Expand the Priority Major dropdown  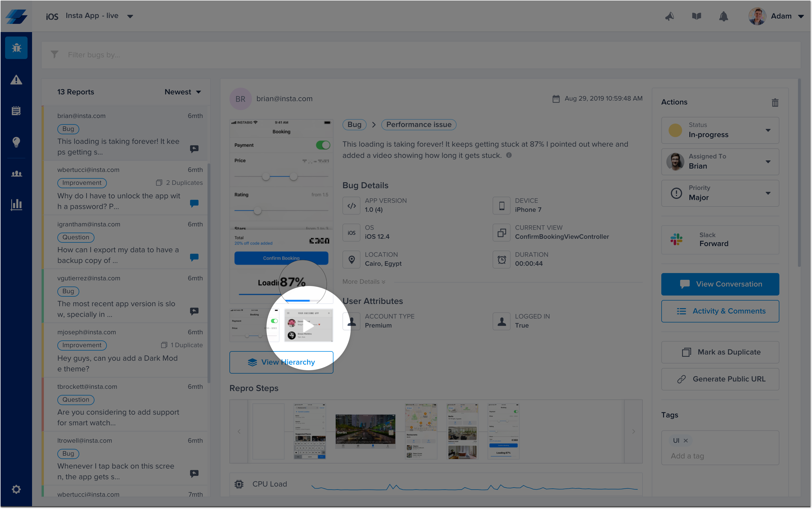pyautogui.click(x=720, y=193)
